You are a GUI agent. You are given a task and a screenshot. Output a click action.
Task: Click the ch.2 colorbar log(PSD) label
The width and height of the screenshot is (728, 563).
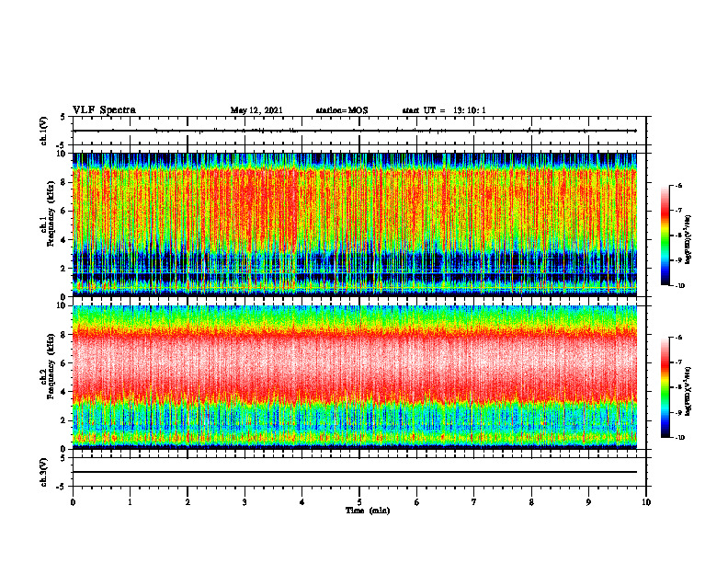[x=688, y=391]
